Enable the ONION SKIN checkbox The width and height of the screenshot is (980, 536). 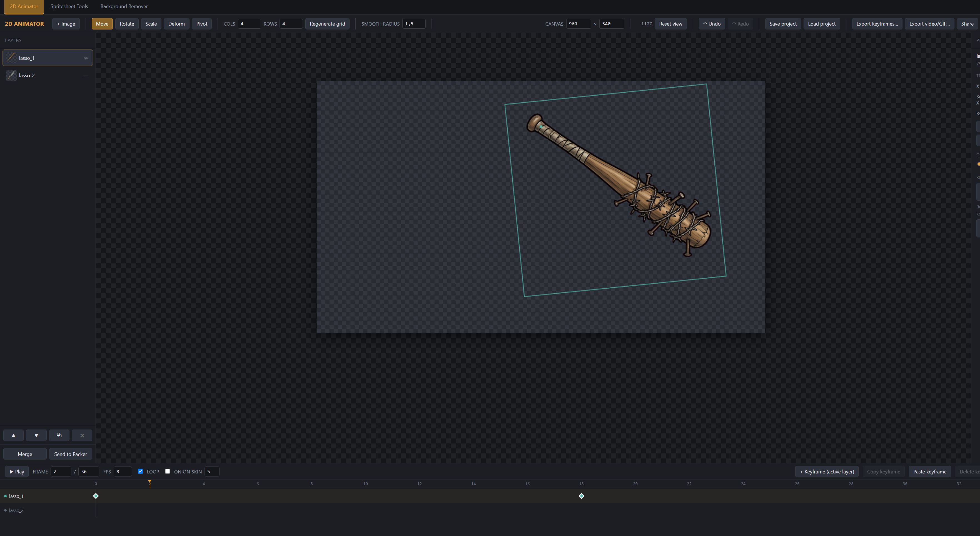point(167,471)
